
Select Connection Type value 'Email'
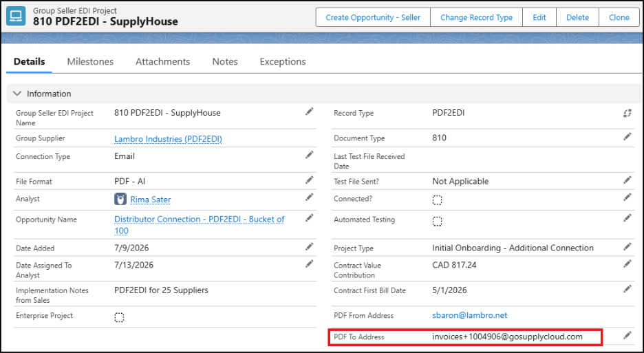pyautogui.click(x=124, y=156)
